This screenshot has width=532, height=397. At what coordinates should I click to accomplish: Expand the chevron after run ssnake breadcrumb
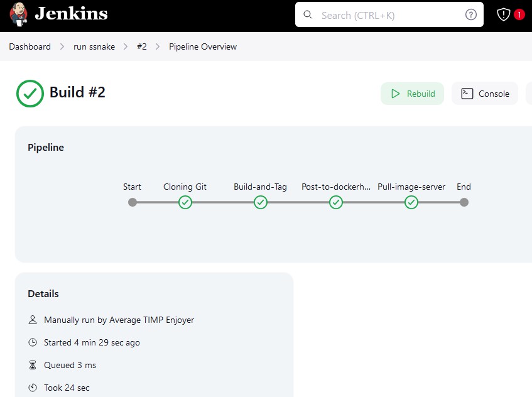[126, 46]
